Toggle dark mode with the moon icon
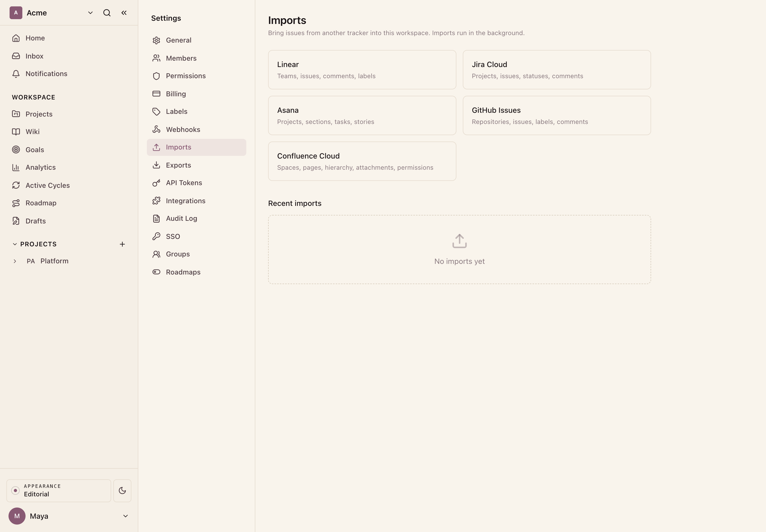This screenshot has height=532, width=766. pos(122,491)
